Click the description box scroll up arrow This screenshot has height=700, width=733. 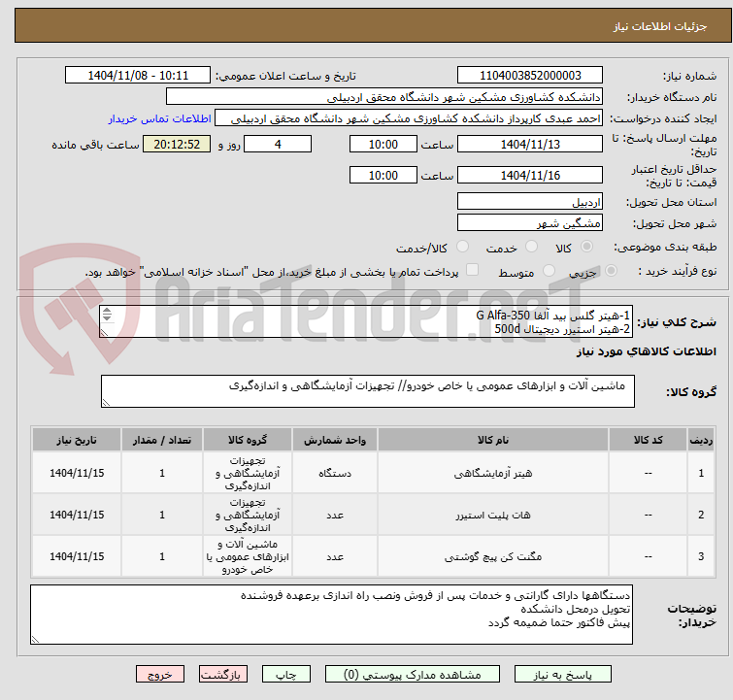(107, 311)
